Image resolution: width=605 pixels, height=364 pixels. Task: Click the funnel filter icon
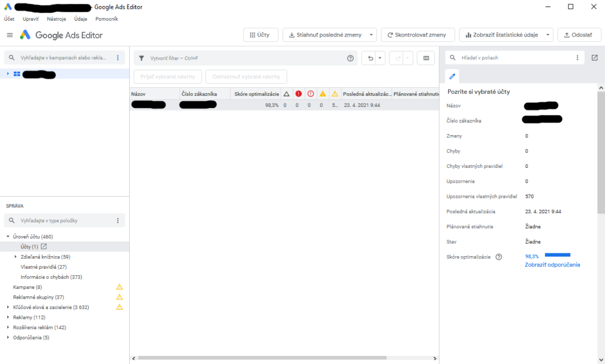[x=142, y=58]
